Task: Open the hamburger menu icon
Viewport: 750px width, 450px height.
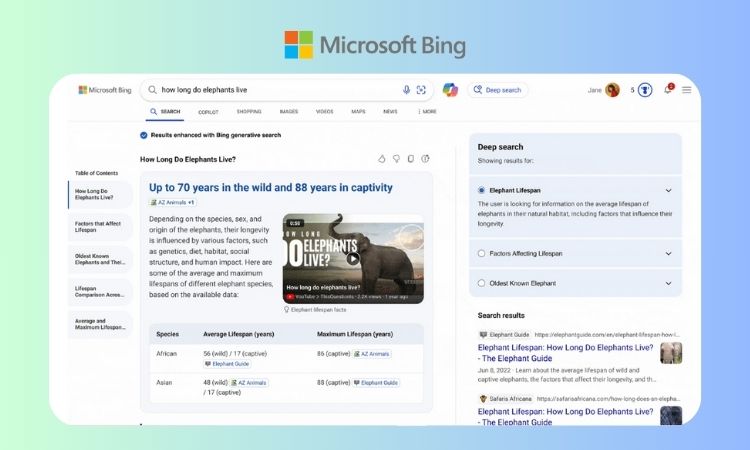Action: point(686,90)
